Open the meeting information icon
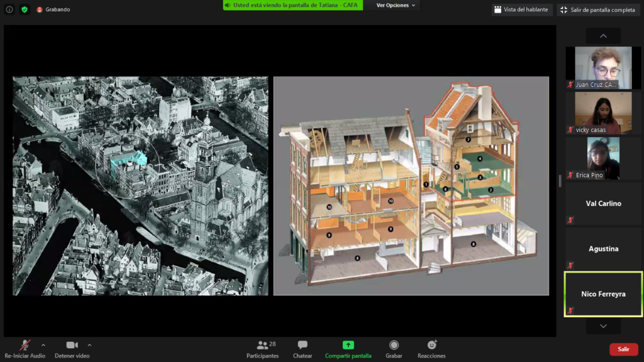 point(9,9)
